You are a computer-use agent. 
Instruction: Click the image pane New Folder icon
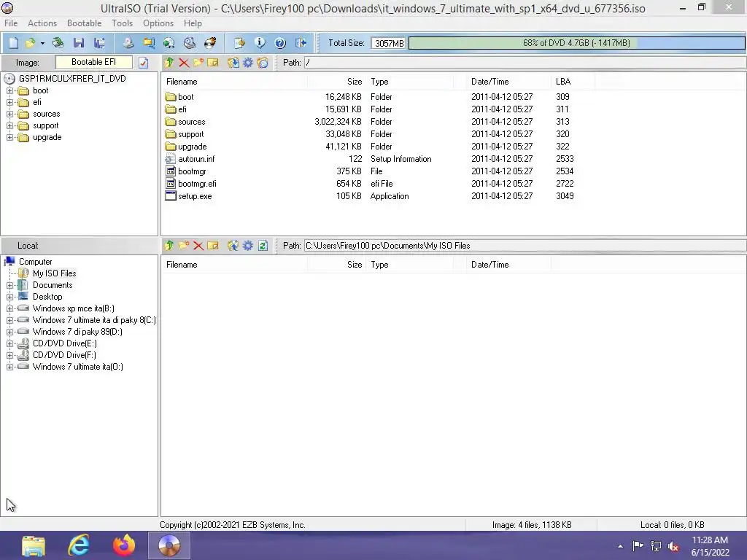198,63
